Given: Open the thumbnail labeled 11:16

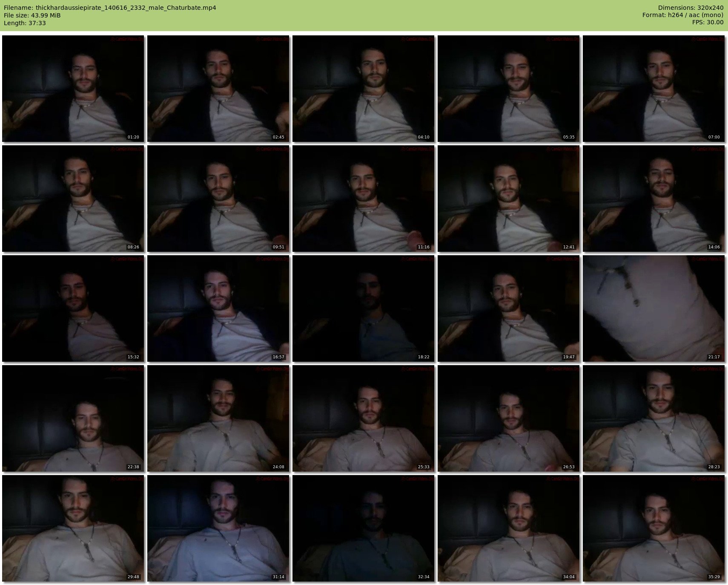Looking at the screenshot, I should click(x=364, y=199).
